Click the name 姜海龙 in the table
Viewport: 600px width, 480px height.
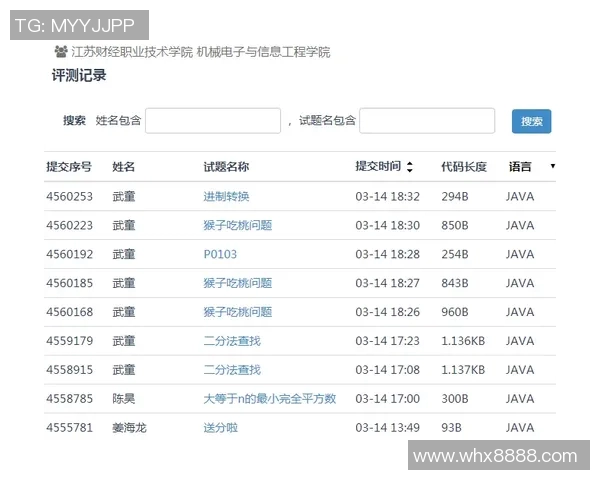point(129,428)
